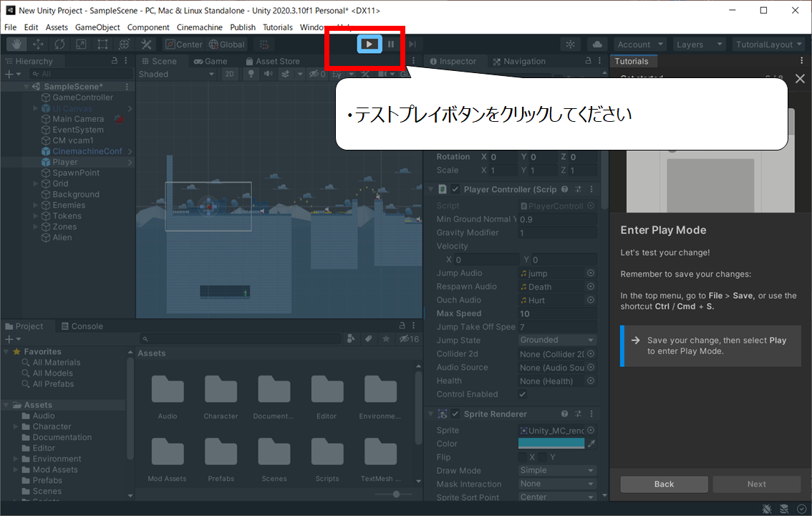Image resolution: width=812 pixels, height=516 pixels.
Task: Toggle 2D view in Scene toolbar
Action: (229, 74)
